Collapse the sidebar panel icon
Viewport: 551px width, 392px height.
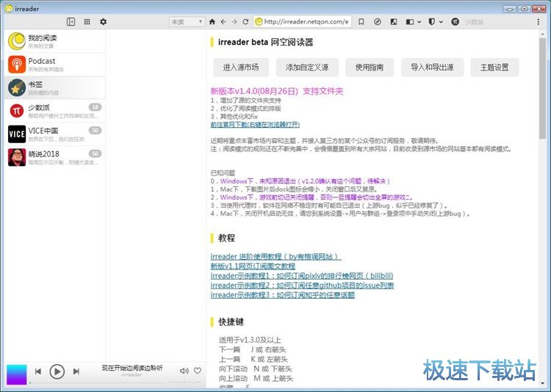click(x=71, y=22)
